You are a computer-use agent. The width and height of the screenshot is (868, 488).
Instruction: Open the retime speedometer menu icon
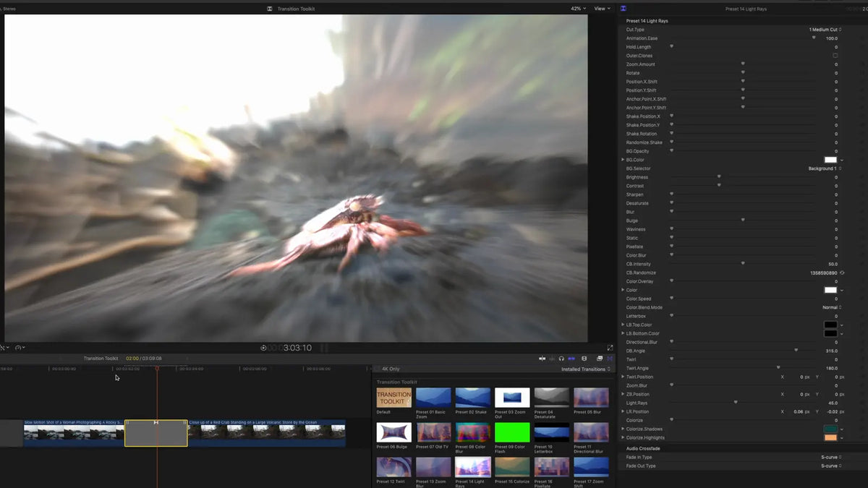20,348
